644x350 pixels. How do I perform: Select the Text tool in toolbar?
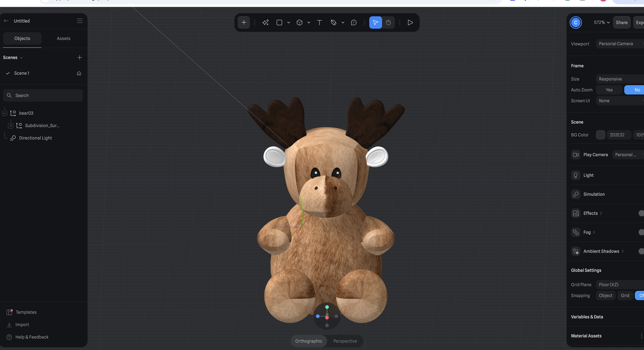coord(319,23)
